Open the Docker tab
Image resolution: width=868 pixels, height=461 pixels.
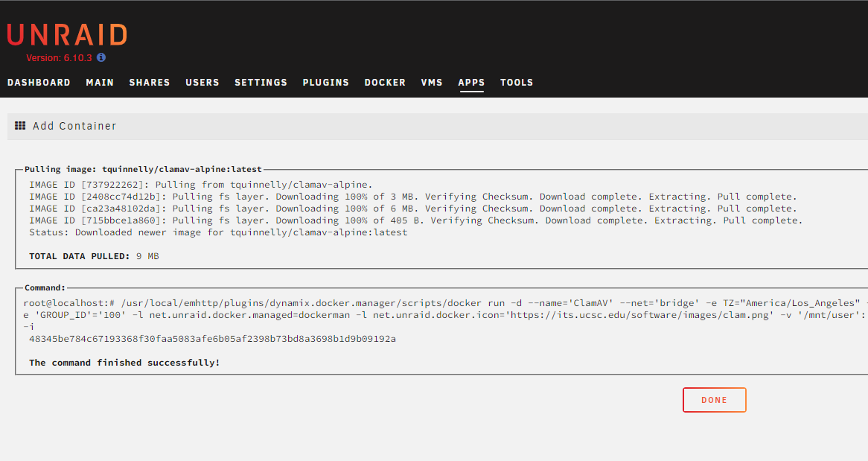385,83
